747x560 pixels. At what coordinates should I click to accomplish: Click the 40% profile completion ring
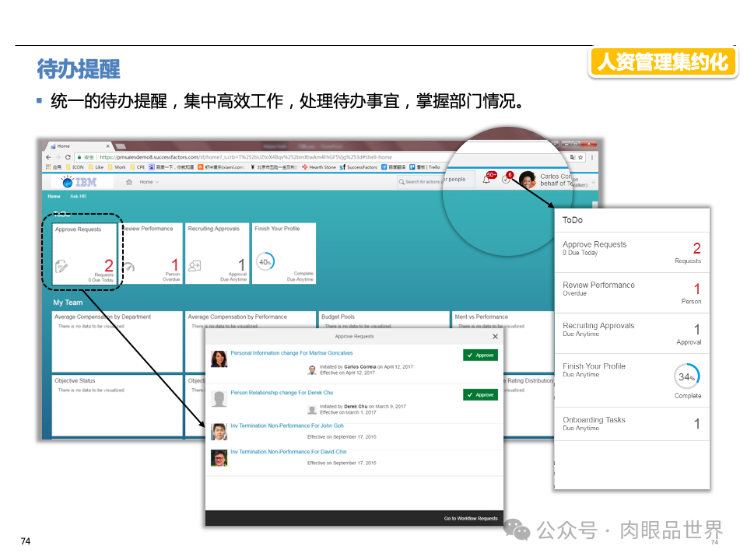click(x=265, y=261)
